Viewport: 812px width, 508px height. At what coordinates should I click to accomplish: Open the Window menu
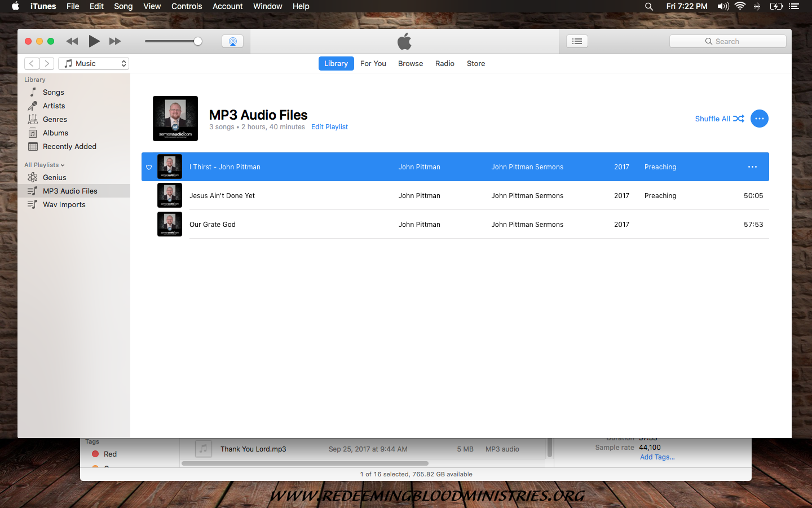coord(268,6)
